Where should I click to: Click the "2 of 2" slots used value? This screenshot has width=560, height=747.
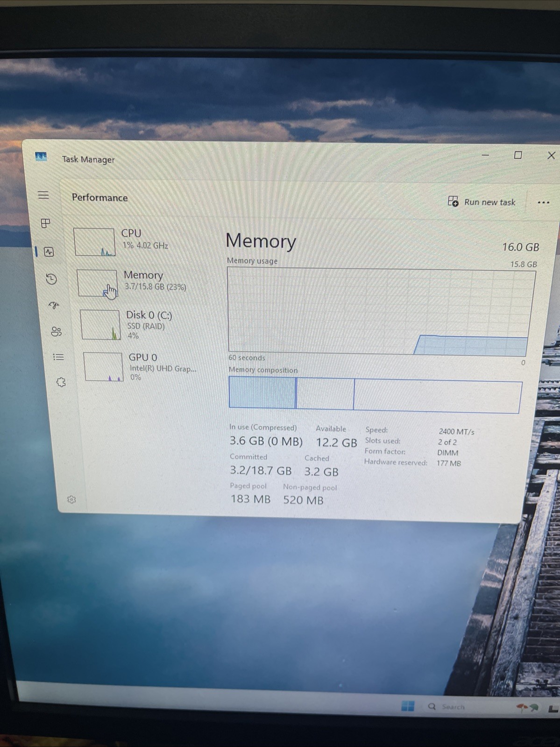coord(447,442)
